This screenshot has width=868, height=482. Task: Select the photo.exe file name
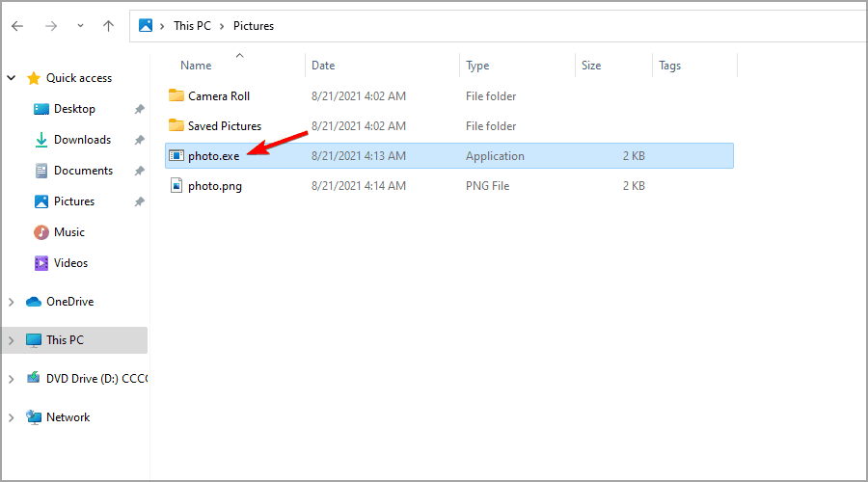214,156
